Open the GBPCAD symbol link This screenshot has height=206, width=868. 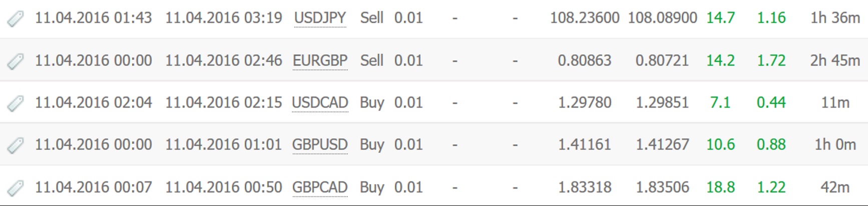pyautogui.click(x=320, y=187)
